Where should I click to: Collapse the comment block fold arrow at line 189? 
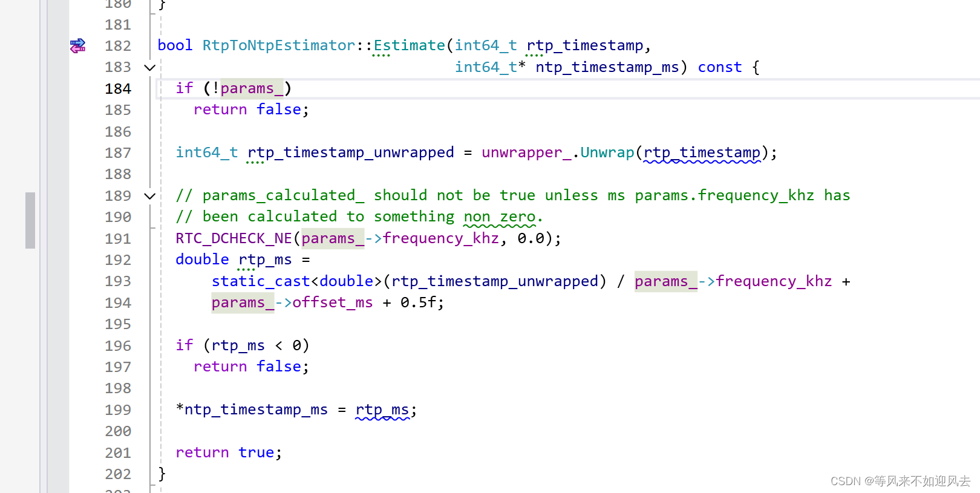click(150, 196)
